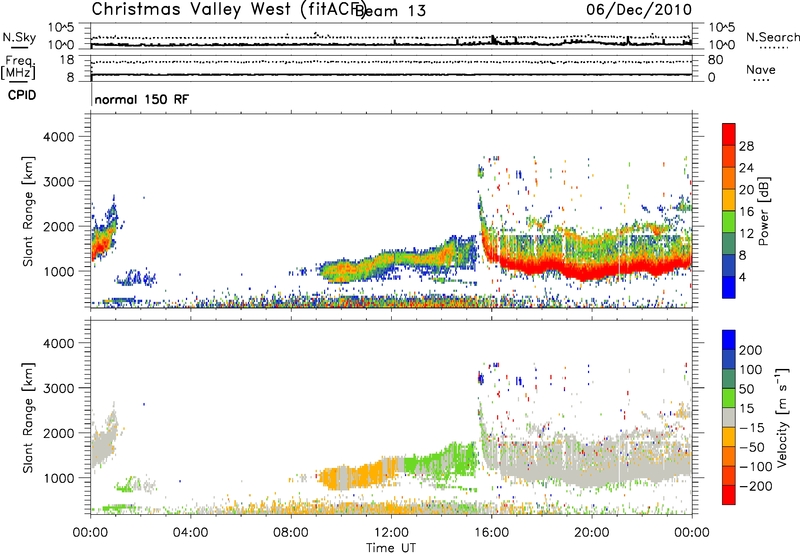
Task: Click the '100' label on the Velocity colorbar
Action: click(751, 369)
